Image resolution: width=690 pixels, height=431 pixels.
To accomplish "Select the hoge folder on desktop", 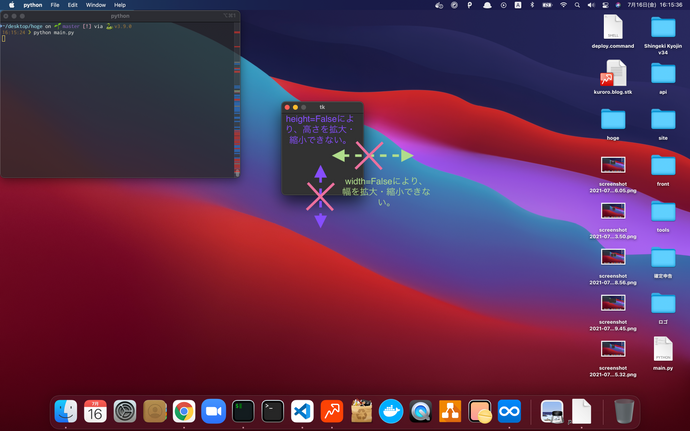I will pyautogui.click(x=613, y=119).
